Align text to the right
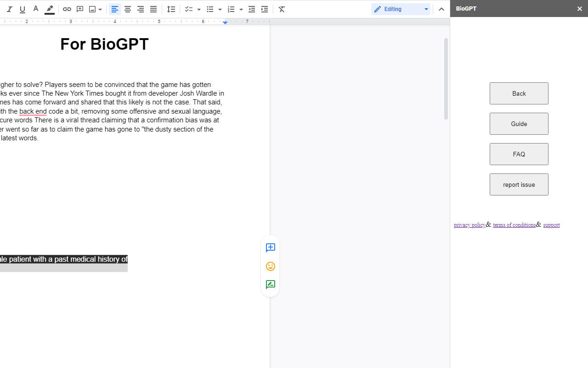The width and height of the screenshot is (588, 368). point(141,9)
